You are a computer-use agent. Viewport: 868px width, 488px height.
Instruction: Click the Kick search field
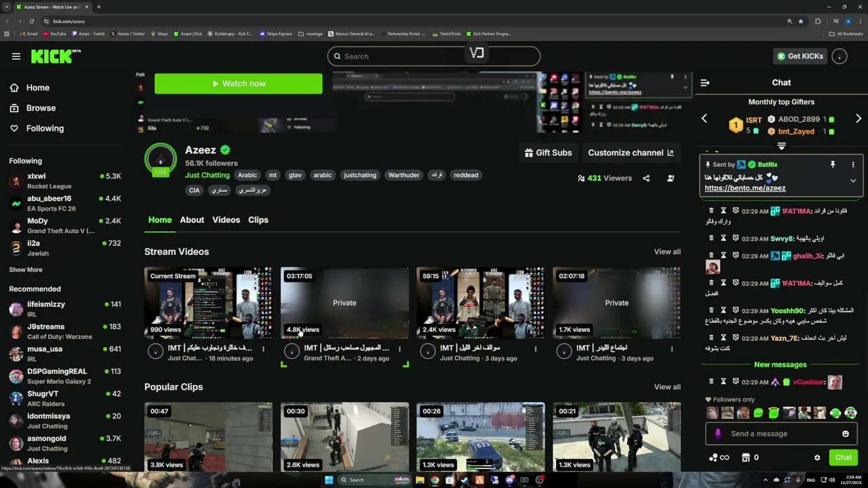tap(434, 56)
